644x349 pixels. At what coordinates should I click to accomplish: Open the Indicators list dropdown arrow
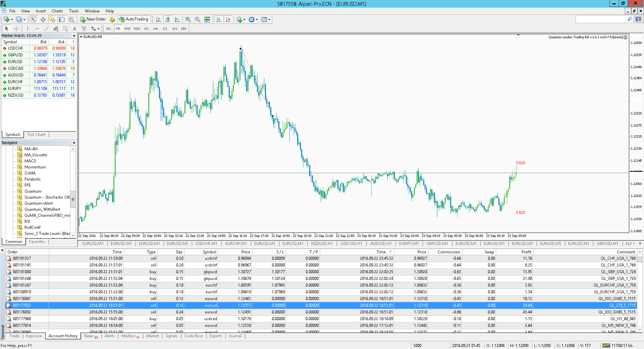point(244,19)
